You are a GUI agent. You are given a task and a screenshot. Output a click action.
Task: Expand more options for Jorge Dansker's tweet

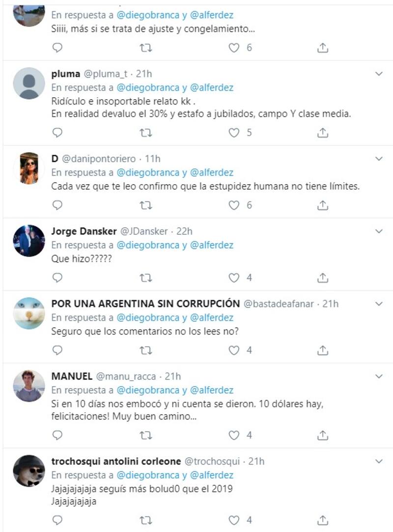(379, 231)
